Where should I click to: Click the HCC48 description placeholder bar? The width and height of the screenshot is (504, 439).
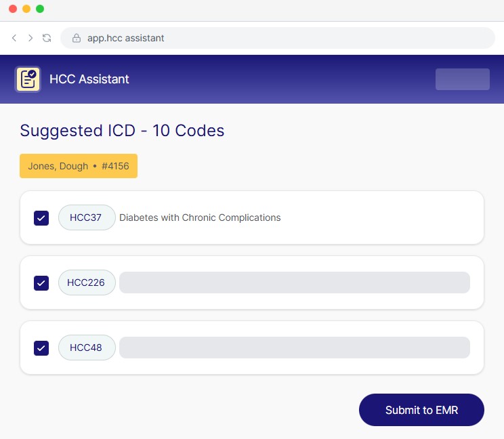pos(294,348)
